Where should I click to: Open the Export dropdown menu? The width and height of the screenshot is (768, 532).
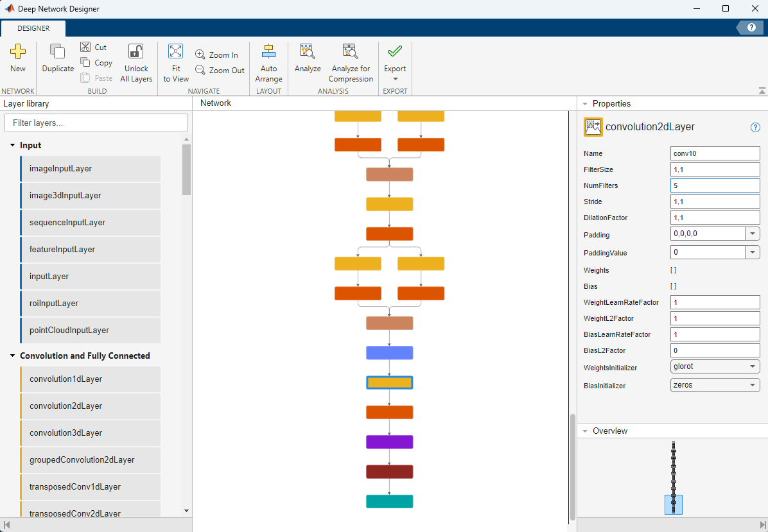[x=395, y=79]
